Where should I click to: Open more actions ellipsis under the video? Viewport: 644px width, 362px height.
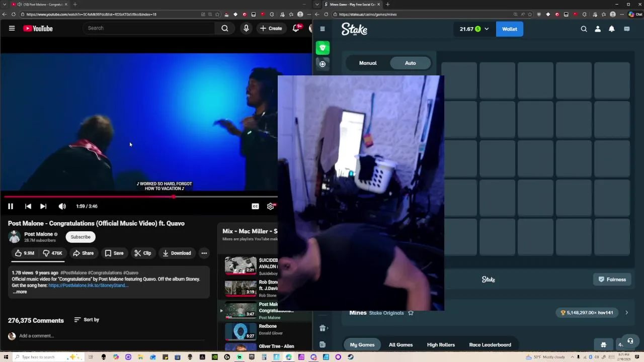pyautogui.click(x=204, y=253)
